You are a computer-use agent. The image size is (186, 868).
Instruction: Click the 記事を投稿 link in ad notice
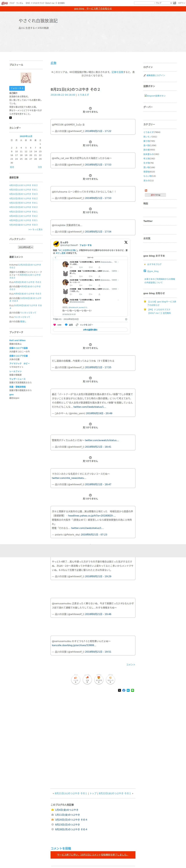click(x=117, y=72)
